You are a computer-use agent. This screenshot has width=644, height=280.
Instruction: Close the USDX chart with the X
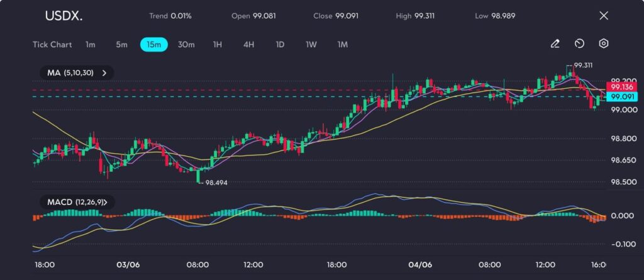click(604, 16)
